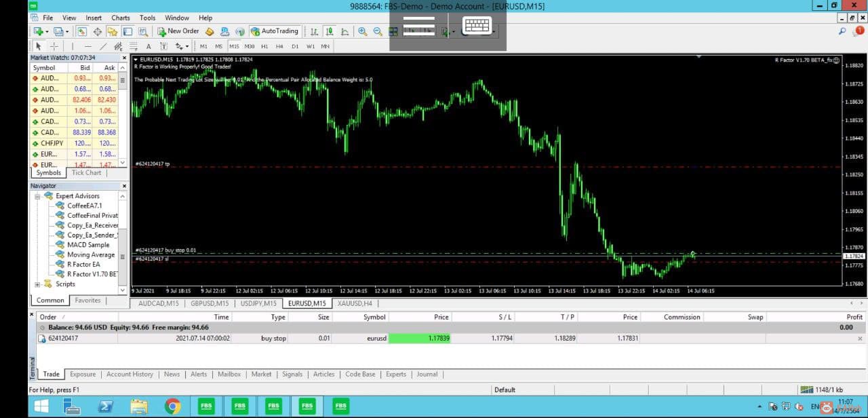
Task: Switch timeframe to W1
Action: pyautogui.click(x=311, y=46)
